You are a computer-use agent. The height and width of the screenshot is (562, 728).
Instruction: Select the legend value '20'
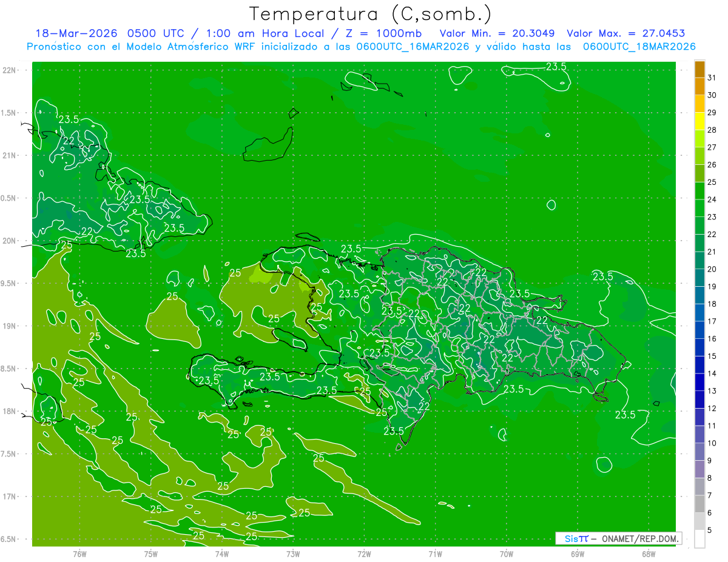pyautogui.click(x=712, y=269)
